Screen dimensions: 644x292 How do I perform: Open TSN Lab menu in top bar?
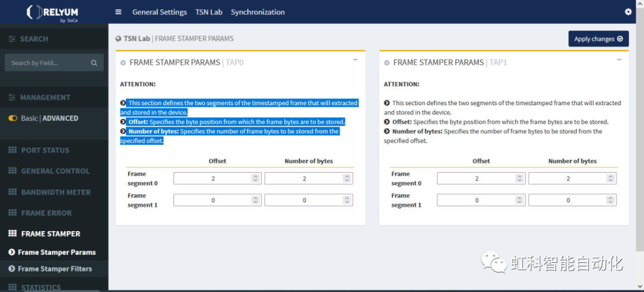[x=209, y=12]
